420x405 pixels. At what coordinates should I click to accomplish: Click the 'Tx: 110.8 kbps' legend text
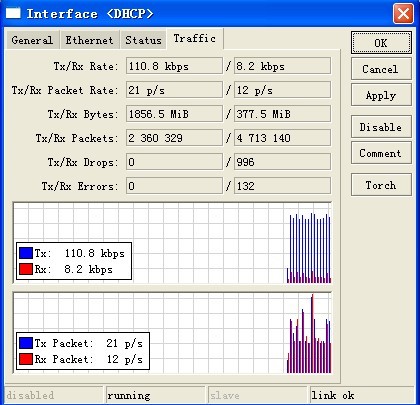79,253
